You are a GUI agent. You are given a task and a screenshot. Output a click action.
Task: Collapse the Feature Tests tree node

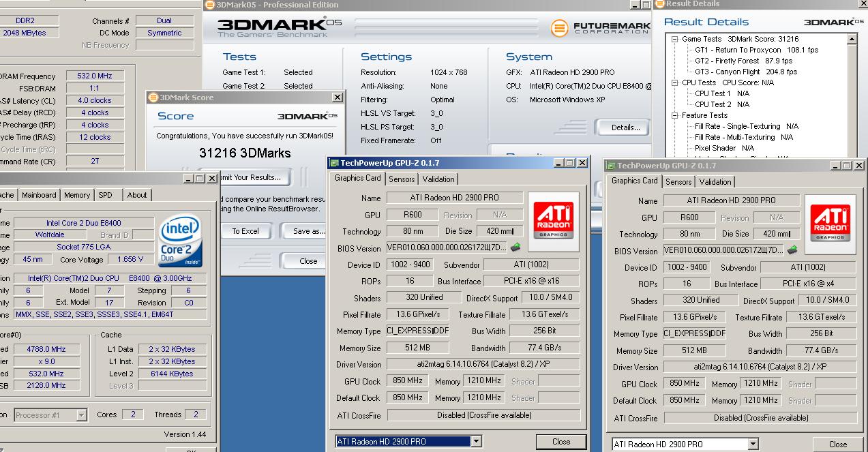click(x=675, y=115)
